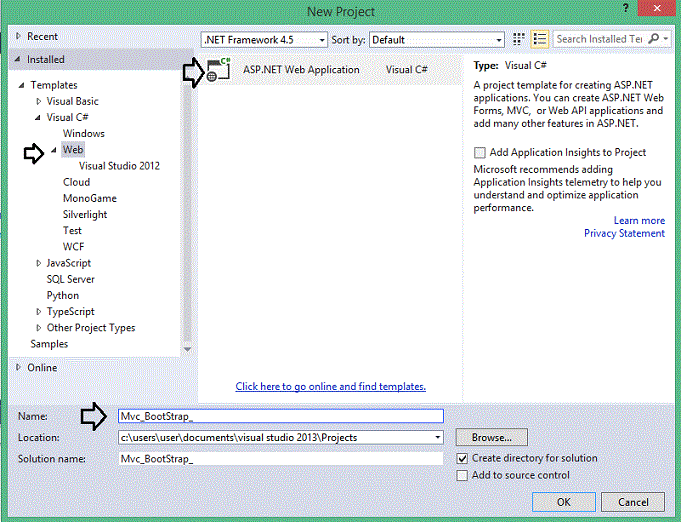Open the search options dropdown arrow
The width and height of the screenshot is (681, 522).
666,39
